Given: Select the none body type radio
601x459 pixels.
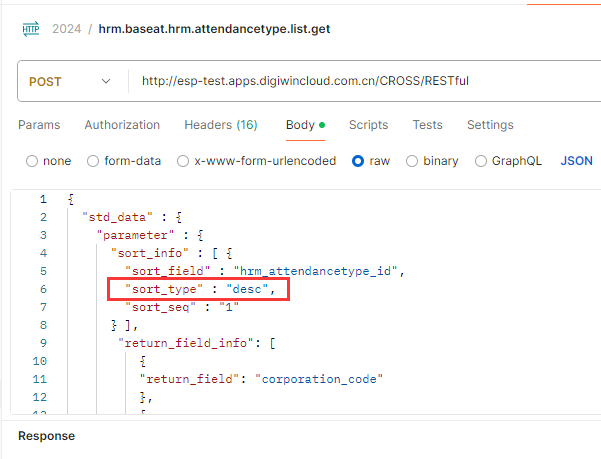Looking at the screenshot, I should coord(32,161).
